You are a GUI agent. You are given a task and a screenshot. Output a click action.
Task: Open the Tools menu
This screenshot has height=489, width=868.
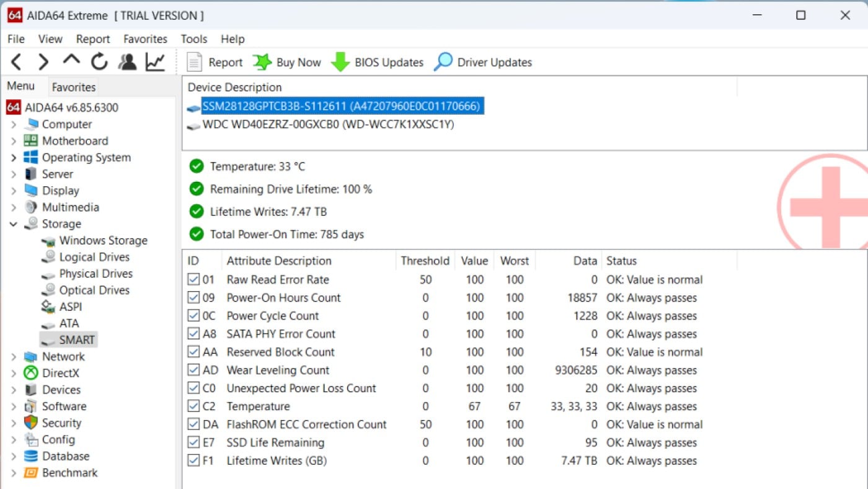[193, 39]
